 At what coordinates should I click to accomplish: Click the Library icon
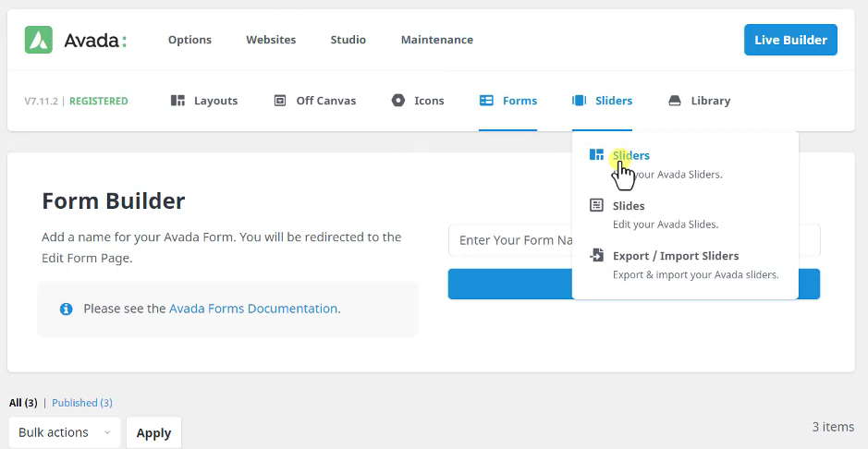tap(675, 101)
